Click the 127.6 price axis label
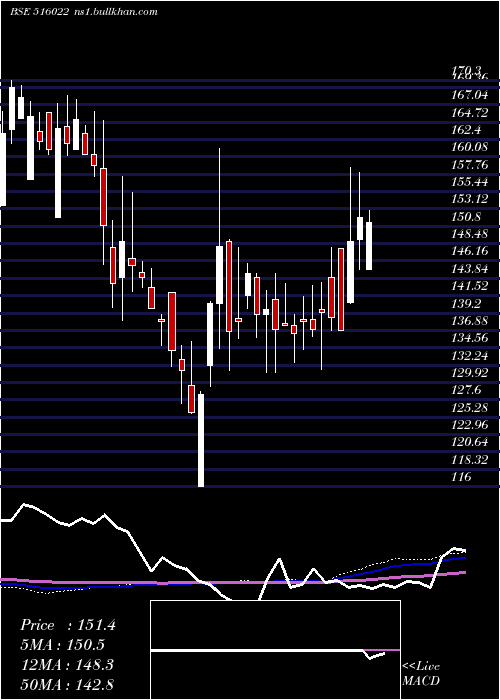Screen dimensions: 500x700 [467, 390]
